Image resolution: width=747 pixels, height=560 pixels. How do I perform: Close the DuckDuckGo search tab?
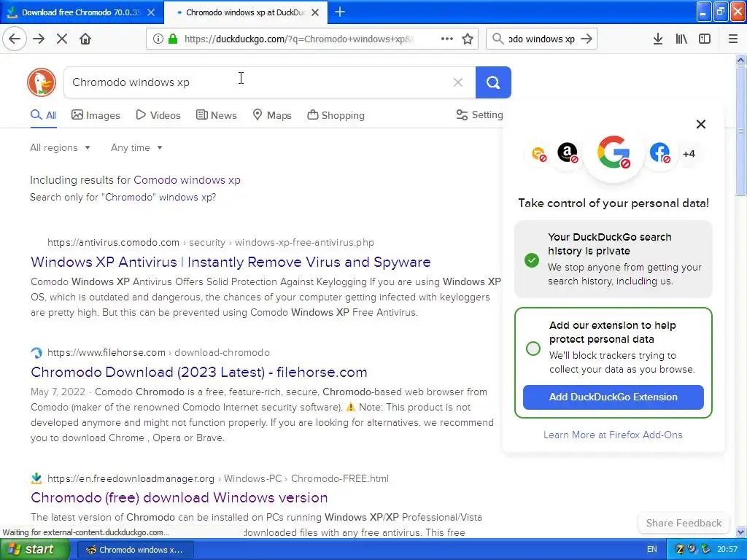point(315,12)
